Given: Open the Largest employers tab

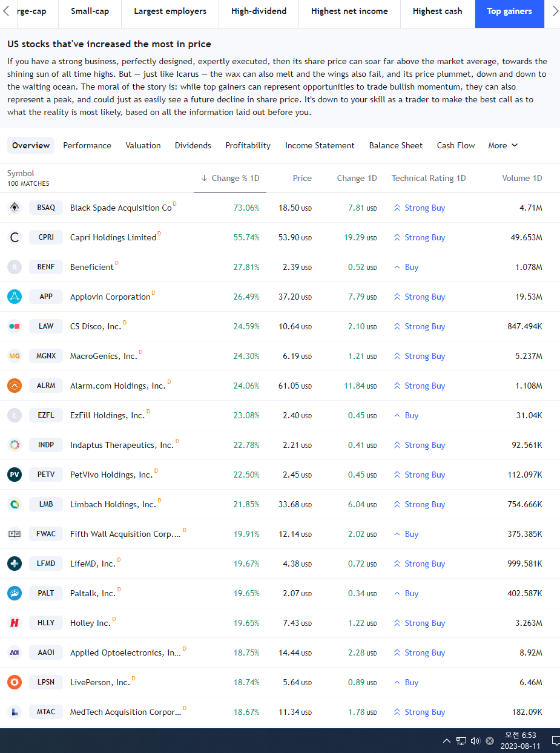Looking at the screenshot, I should (170, 12).
